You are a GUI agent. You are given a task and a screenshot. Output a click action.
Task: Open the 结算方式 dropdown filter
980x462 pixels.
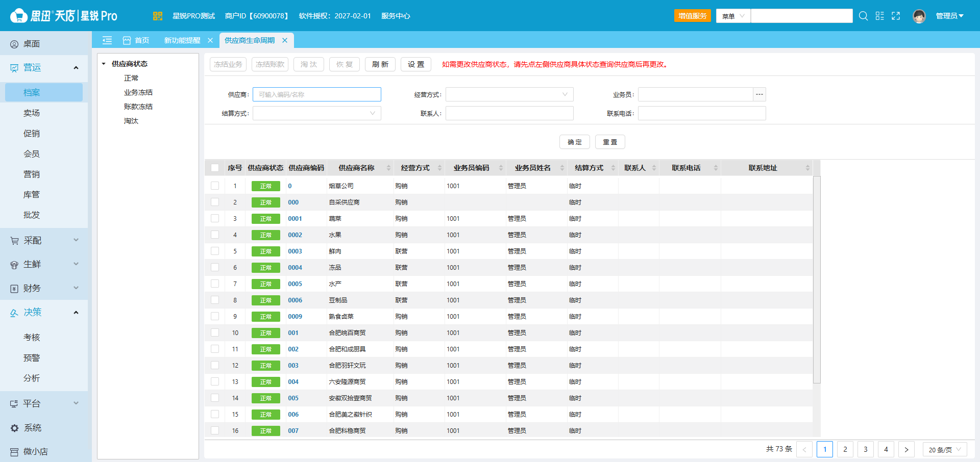(317, 113)
